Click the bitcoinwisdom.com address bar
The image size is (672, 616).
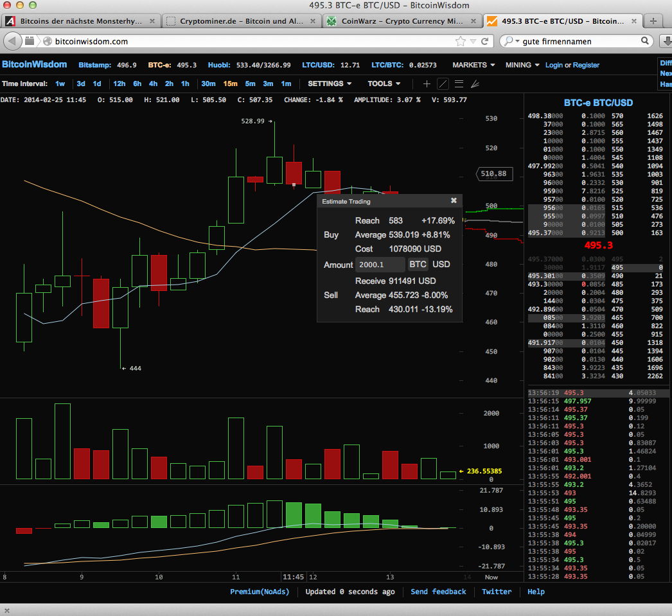point(253,41)
